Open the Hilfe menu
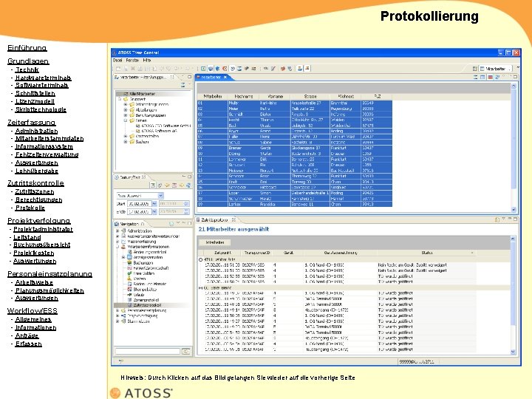The height and width of the screenshot is (399, 532). pos(146,60)
